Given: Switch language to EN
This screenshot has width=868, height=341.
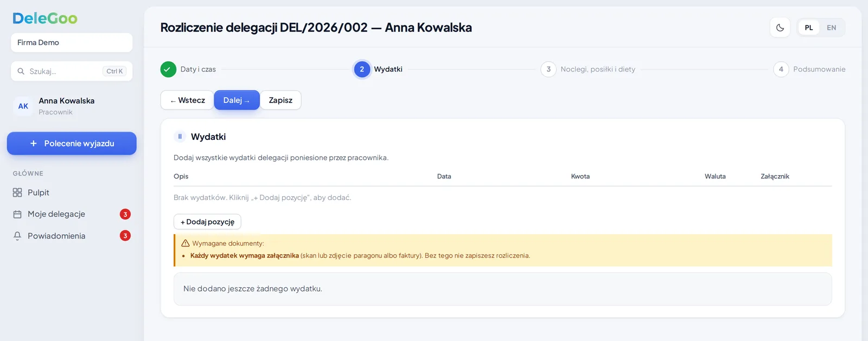Looking at the screenshot, I should (x=831, y=28).
